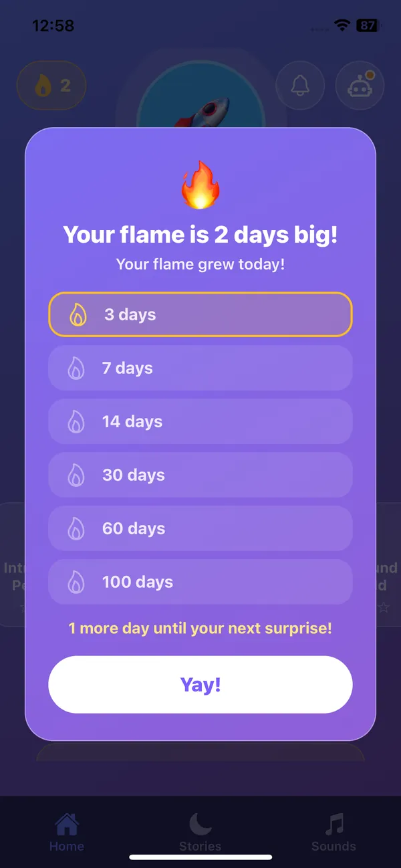Click the flame icon beside 100 days
Viewport: 401px width, 868px height.
(x=76, y=582)
